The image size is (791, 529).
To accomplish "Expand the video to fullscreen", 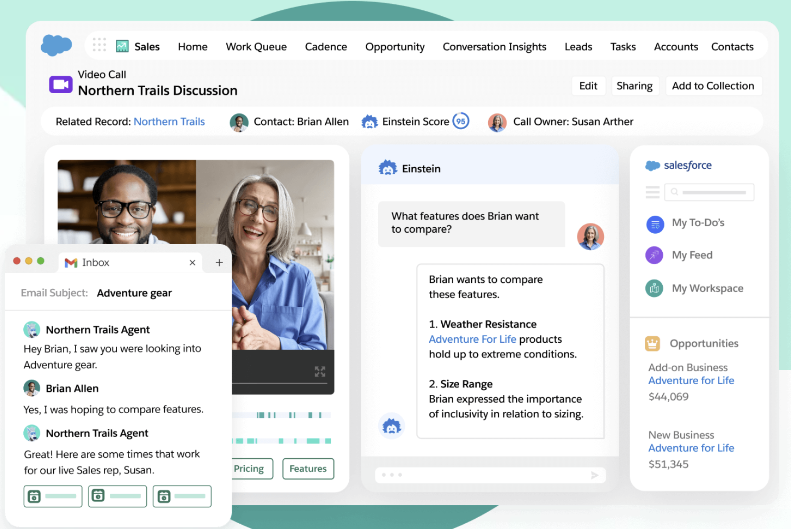I will coord(320,372).
